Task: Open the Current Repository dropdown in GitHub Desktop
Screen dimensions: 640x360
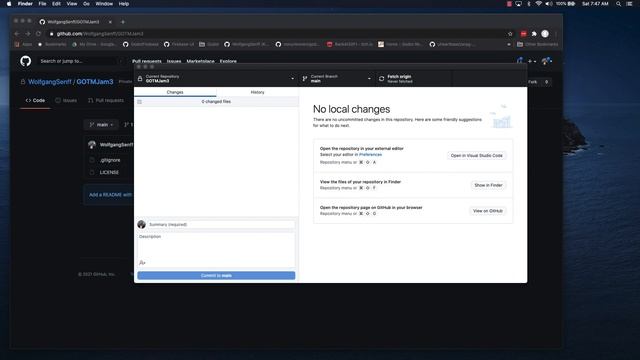Action: (x=216, y=78)
